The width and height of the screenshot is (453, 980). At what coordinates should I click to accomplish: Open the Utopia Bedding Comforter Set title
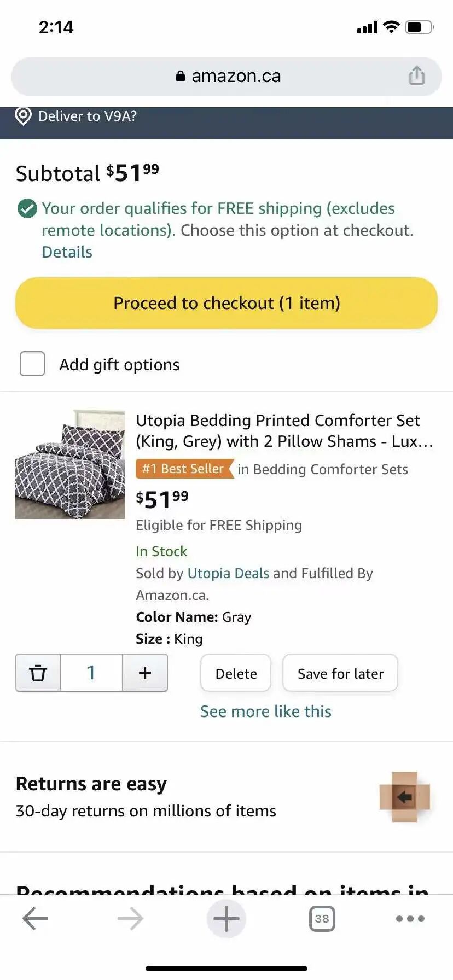tap(284, 431)
